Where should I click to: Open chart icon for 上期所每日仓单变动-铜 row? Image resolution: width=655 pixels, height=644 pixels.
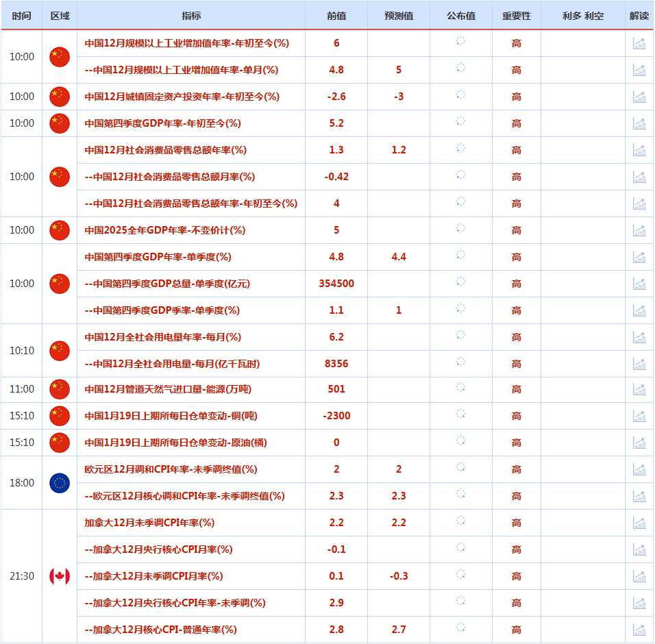pos(639,417)
